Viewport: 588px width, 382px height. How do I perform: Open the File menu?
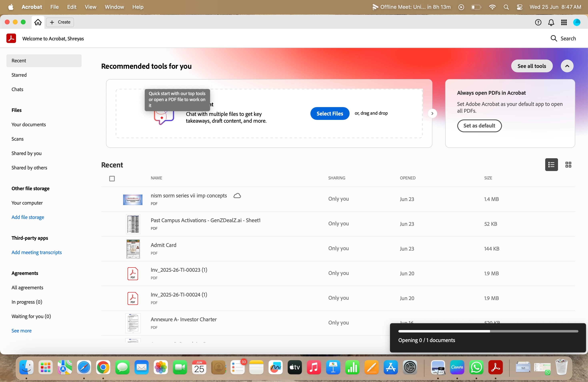54,7
